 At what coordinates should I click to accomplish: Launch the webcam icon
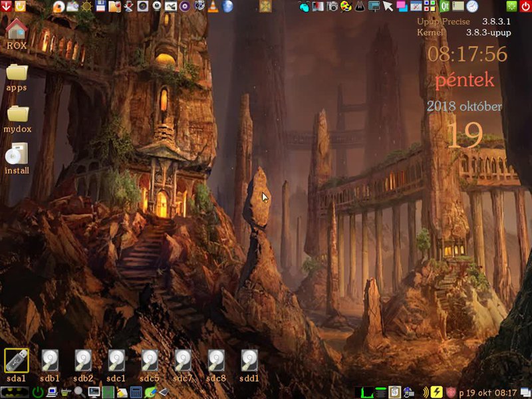[156, 7]
